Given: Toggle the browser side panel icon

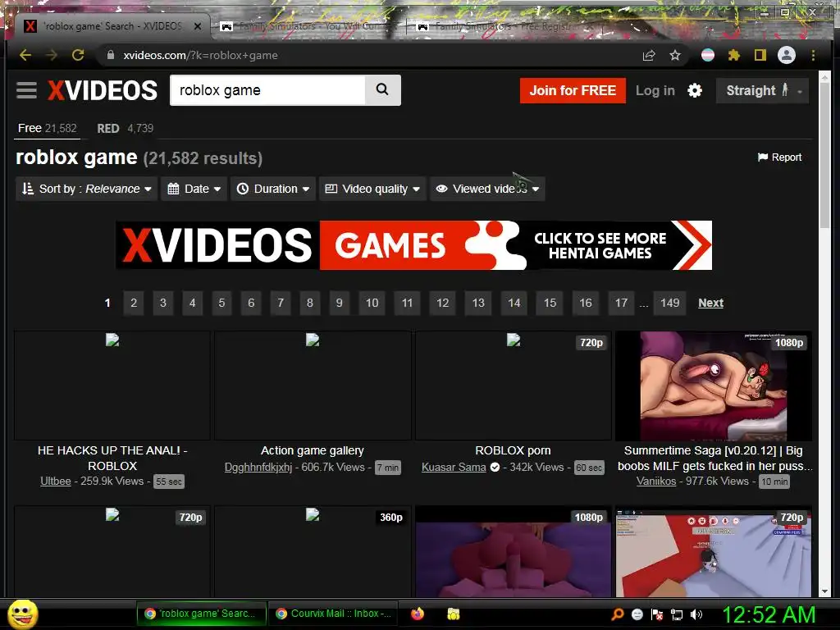Looking at the screenshot, I should [x=760, y=55].
